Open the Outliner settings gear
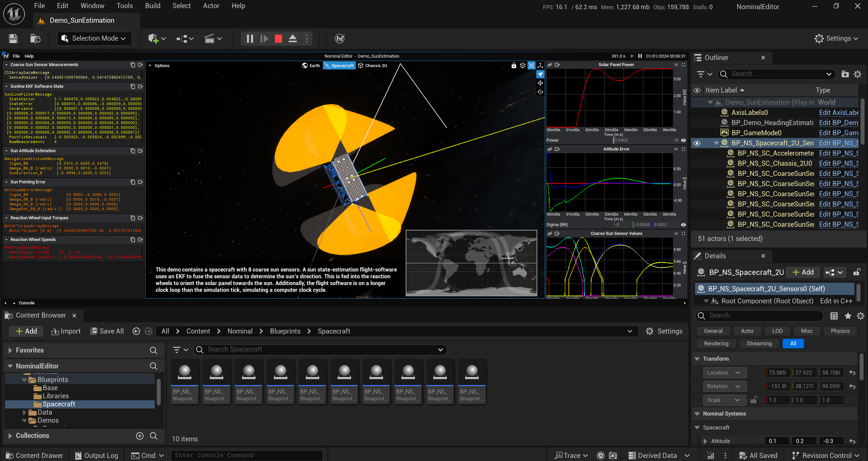This screenshot has width=868, height=461. click(x=857, y=74)
